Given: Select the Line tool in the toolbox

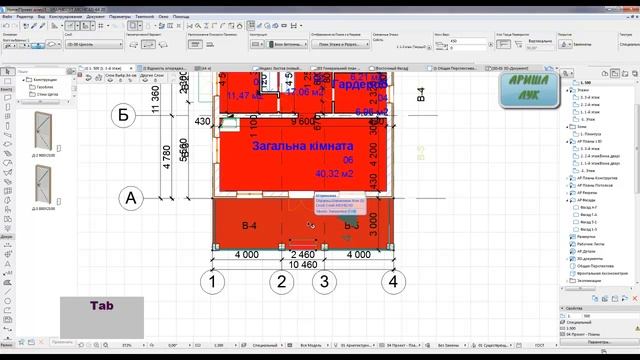Looking at the screenshot, I should point(7,291).
